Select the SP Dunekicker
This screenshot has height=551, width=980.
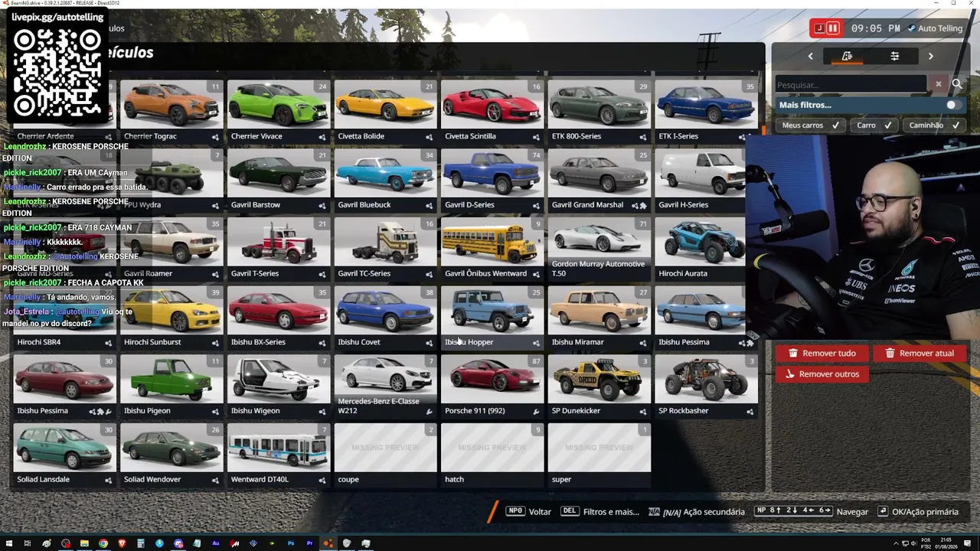pos(599,386)
